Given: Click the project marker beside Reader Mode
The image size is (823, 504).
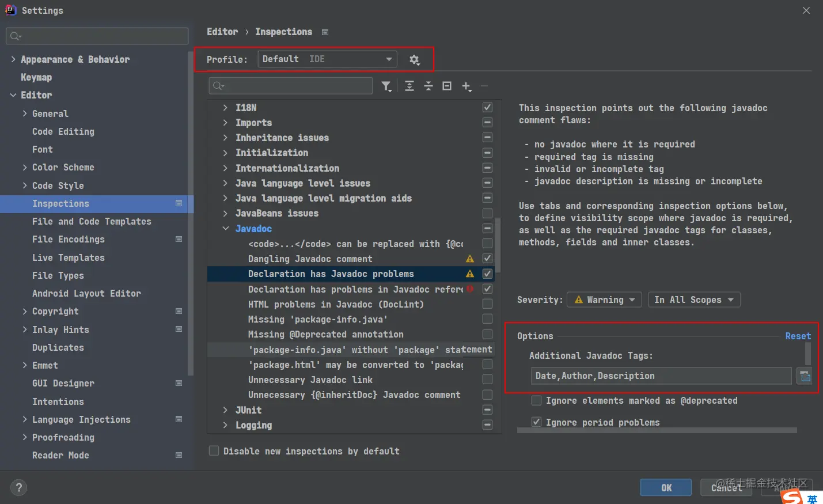Looking at the screenshot, I should coord(179,455).
